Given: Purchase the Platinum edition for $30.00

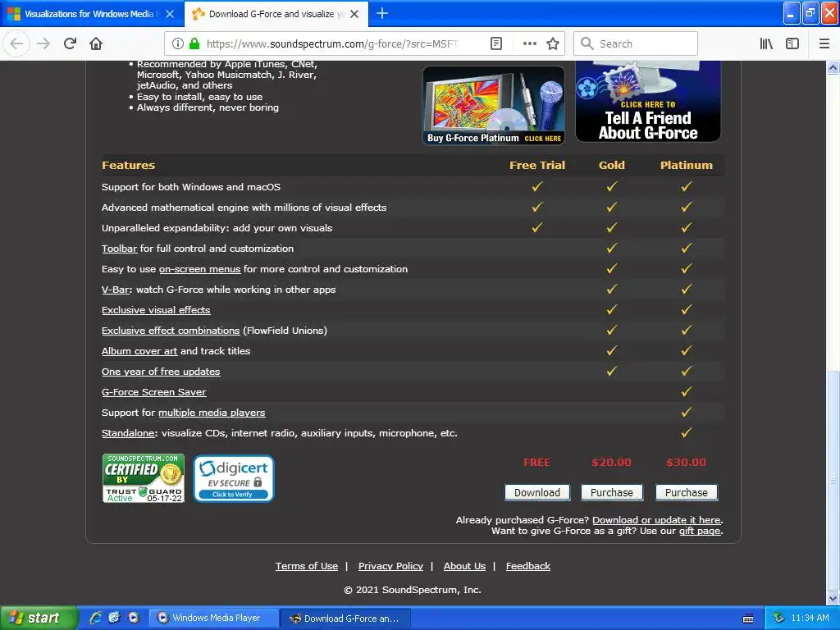Looking at the screenshot, I should click(687, 492).
